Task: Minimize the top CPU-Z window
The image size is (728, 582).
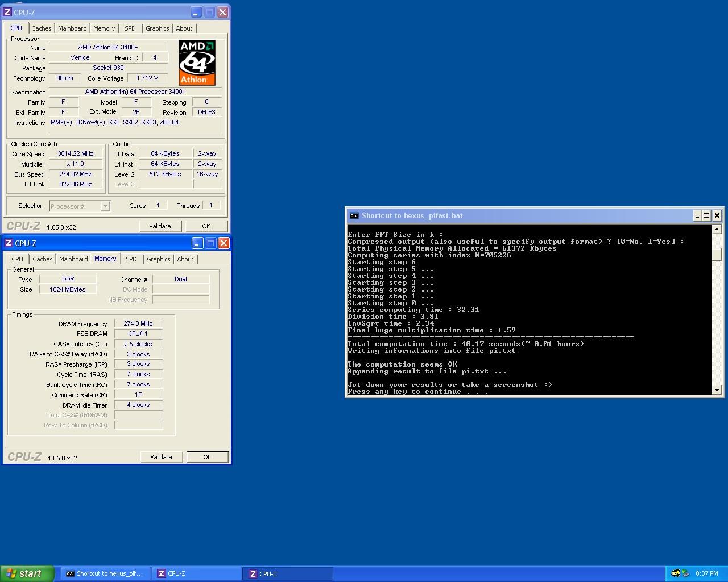Action: 196,12
